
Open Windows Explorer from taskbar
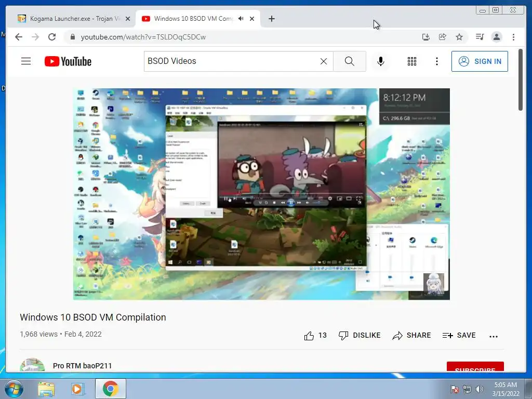pyautogui.click(x=46, y=389)
